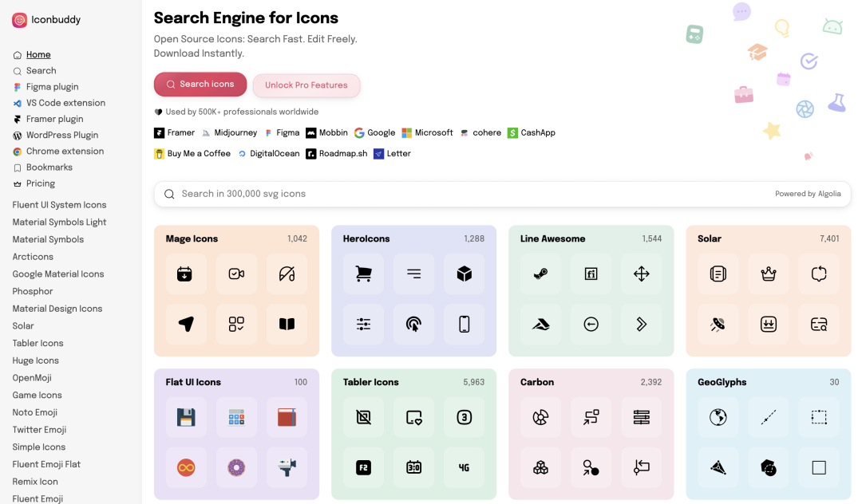
Task: Select the cube icon in HeroIcons
Action: click(x=465, y=274)
